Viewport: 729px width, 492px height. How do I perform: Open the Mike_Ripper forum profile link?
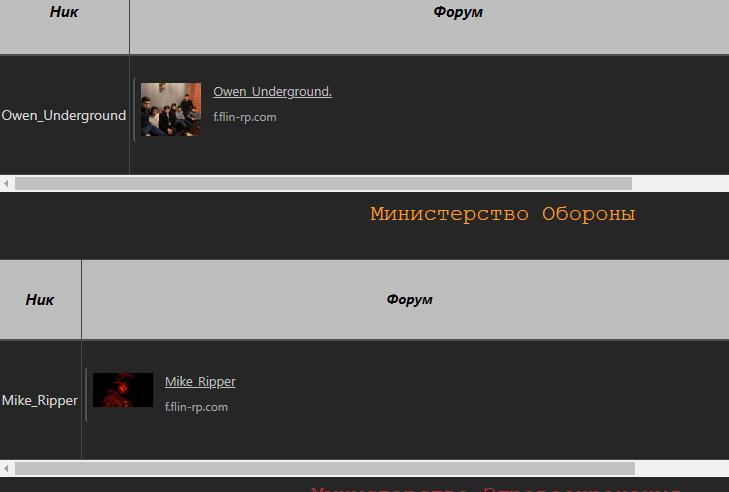point(200,382)
